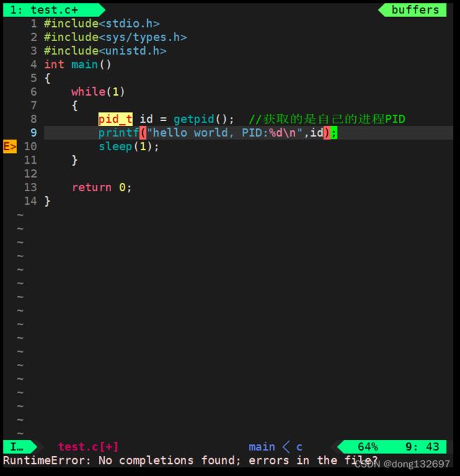The width and height of the screenshot is (460, 476).
Task: Click the "9: 43" line and column indicator
Action: coord(422,447)
